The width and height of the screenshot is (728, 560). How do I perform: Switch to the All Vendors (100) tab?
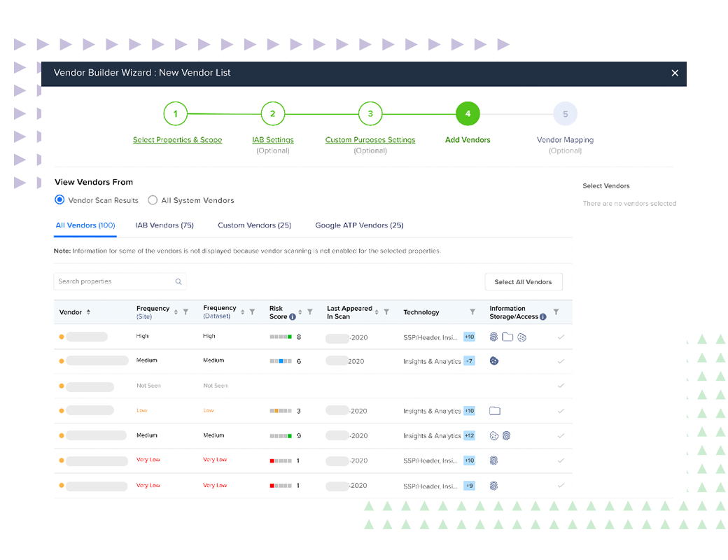85,225
